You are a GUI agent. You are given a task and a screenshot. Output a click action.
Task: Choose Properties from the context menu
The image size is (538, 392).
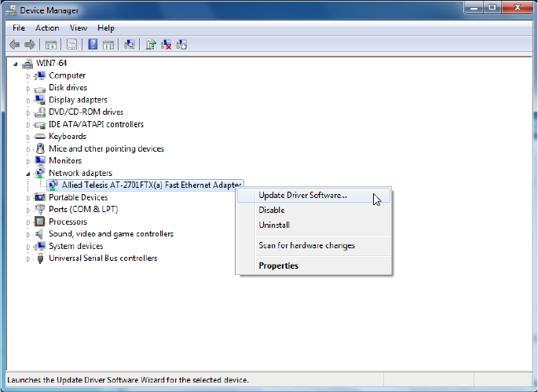tap(313, 266)
